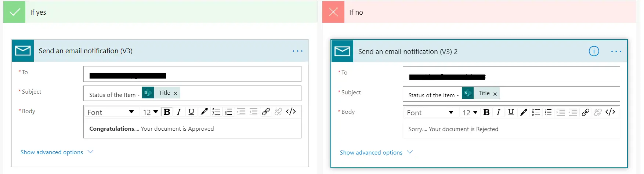
Task: Toggle Bold in the Approved email body
Action: (167, 112)
